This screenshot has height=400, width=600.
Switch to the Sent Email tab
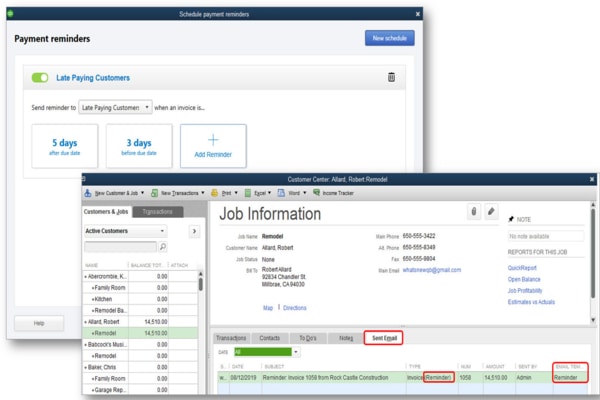click(384, 338)
